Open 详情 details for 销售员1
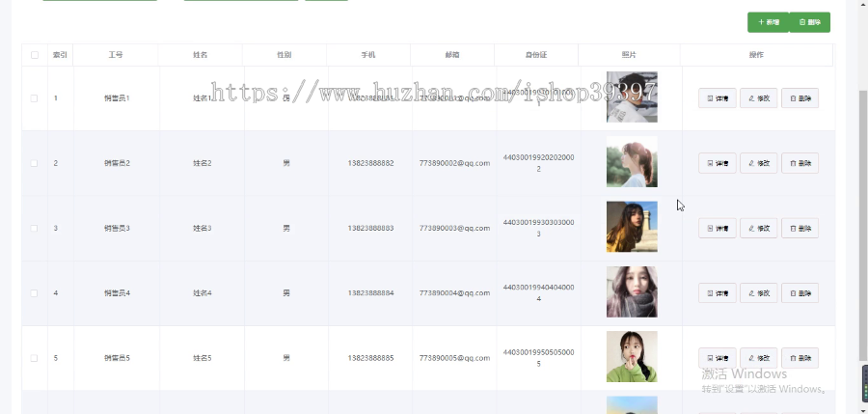 (718, 98)
